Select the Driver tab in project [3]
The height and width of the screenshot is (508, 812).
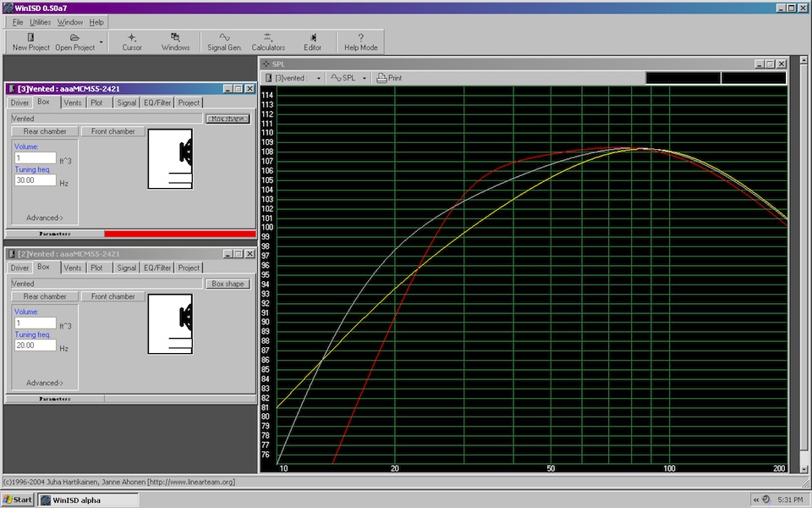point(19,102)
